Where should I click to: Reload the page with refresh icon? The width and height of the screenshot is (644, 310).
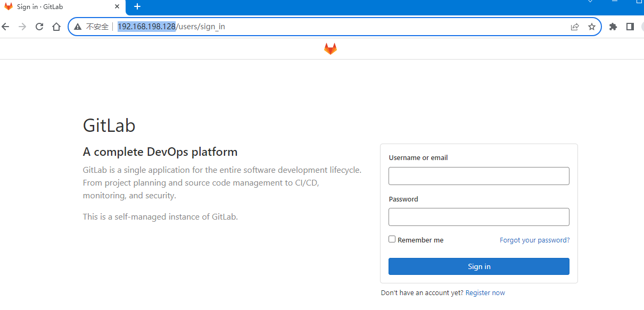tap(39, 27)
